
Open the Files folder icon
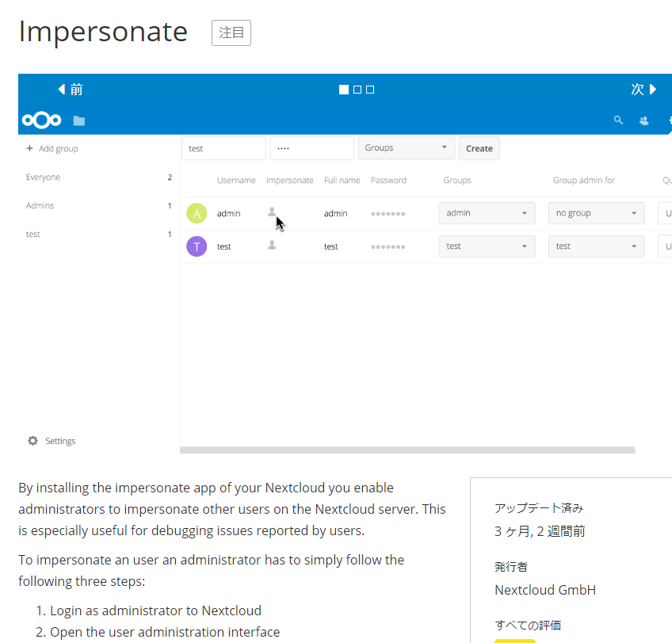click(79, 121)
